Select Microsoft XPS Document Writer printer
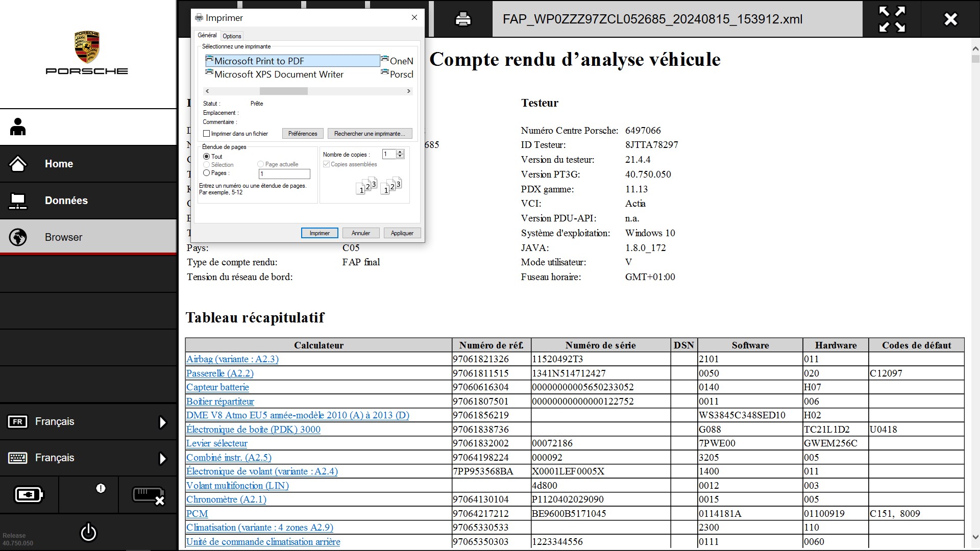 coord(275,74)
